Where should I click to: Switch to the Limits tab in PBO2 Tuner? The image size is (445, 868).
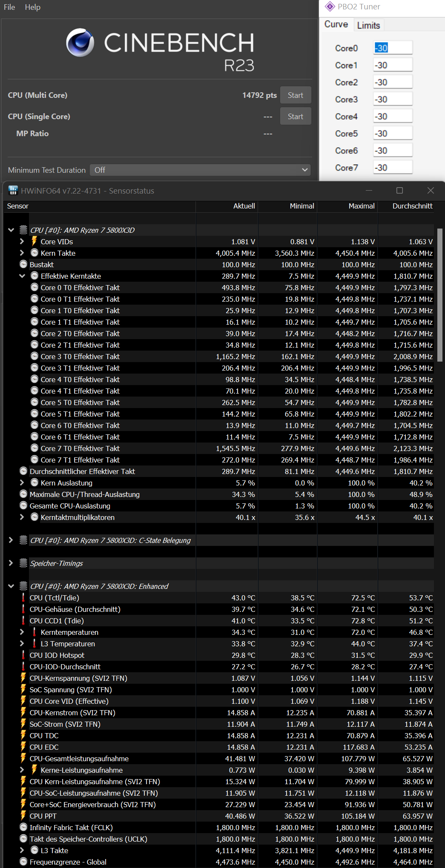[368, 25]
